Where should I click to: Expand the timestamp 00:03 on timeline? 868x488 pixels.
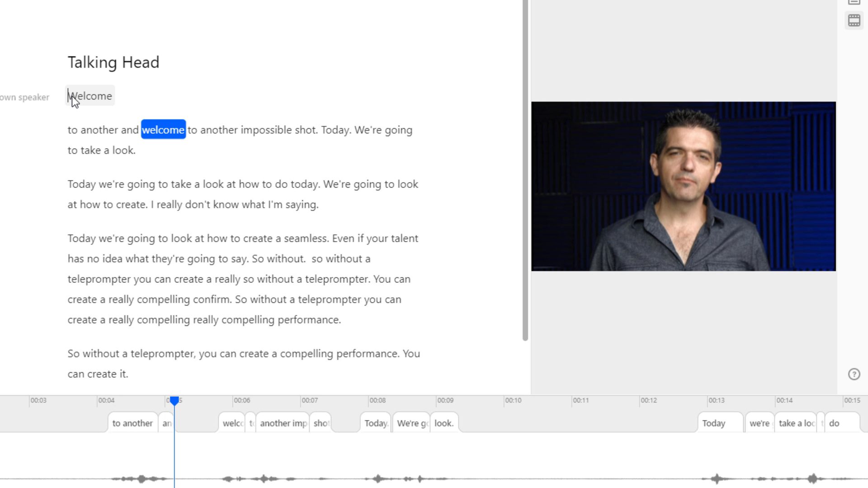(x=38, y=400)
